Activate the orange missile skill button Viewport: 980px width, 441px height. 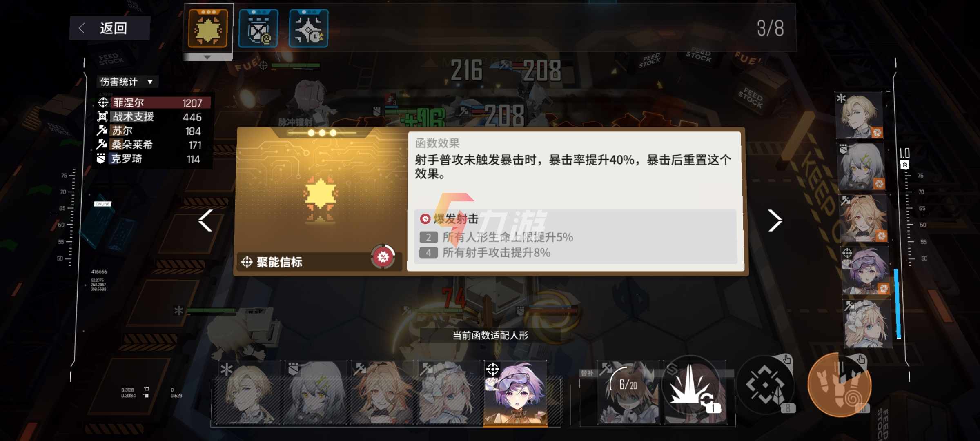[840, 385]
